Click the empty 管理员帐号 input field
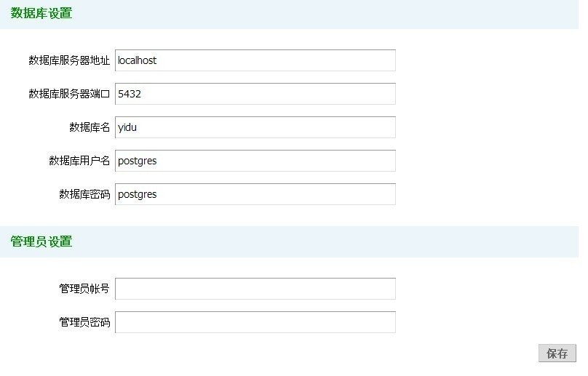This screenshot has height=376, width=588. click(255, 289)
